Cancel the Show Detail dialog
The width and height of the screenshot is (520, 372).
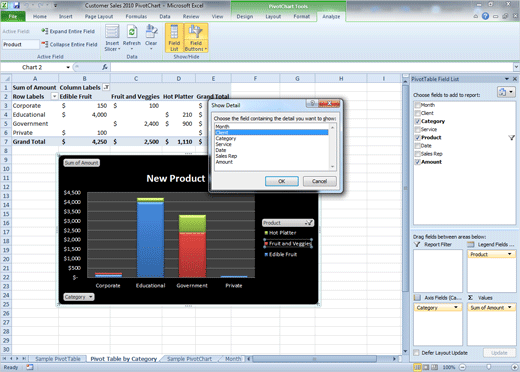[x=319, y=181]
